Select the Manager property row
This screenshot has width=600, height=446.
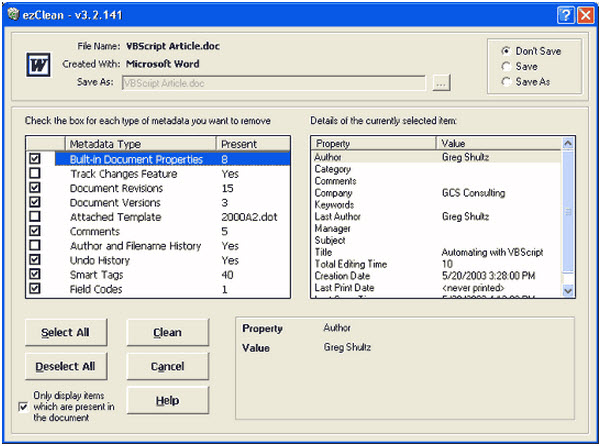pos(437,228)
